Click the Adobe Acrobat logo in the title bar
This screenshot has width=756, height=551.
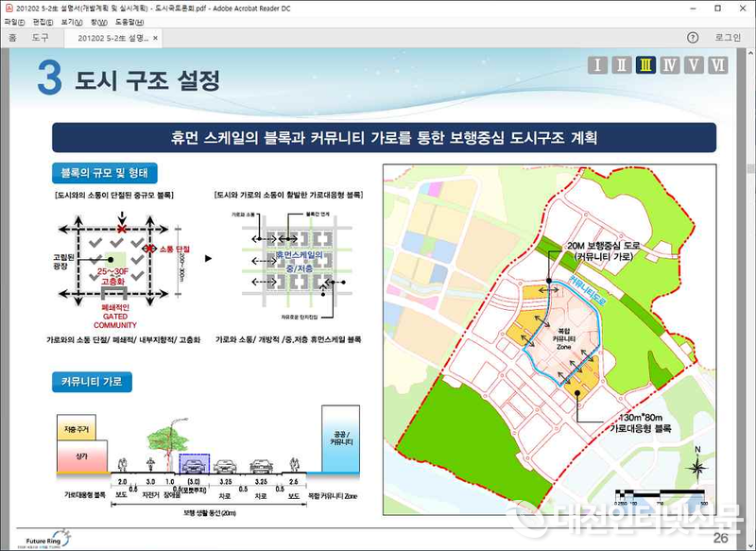tap(9, 8)
